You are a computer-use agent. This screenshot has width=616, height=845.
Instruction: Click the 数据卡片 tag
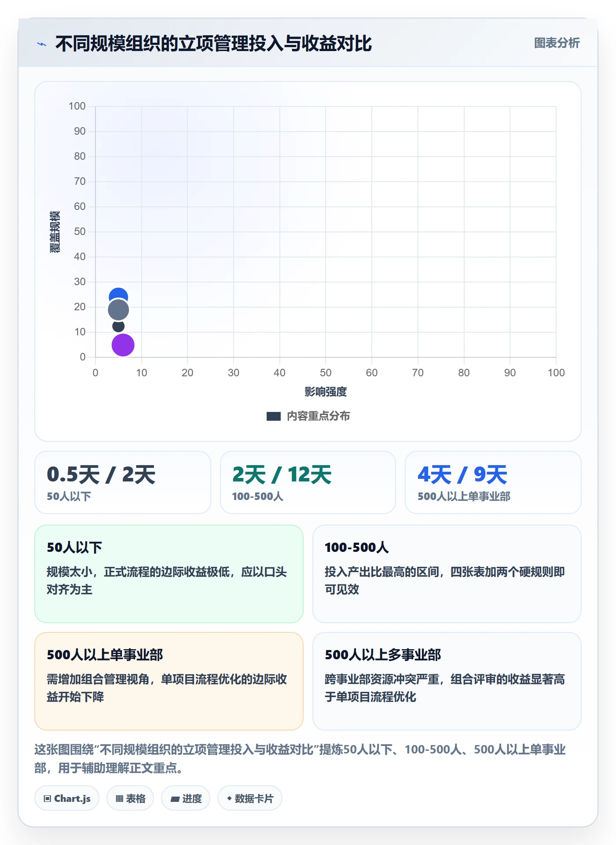pos(250,798)
